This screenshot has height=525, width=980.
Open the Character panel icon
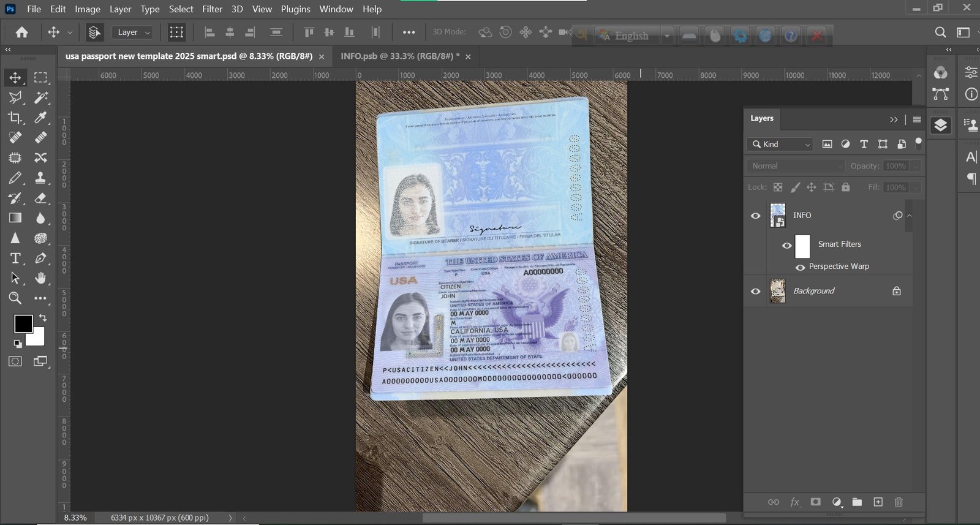pos(971,157)
